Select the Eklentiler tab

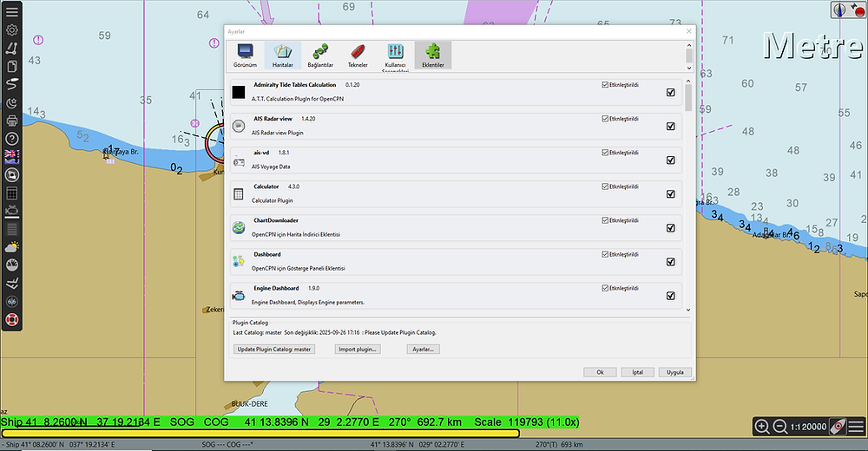click(433, 56)
